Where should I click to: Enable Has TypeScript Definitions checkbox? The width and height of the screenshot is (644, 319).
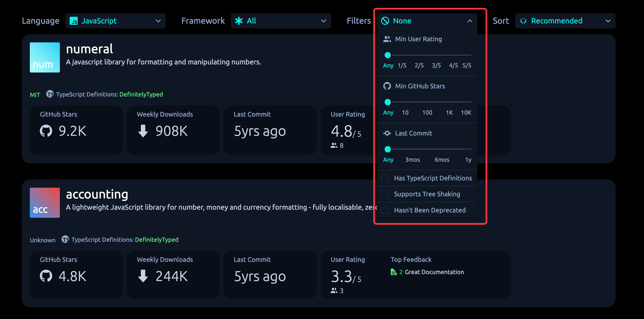click(x=385, y=178)
